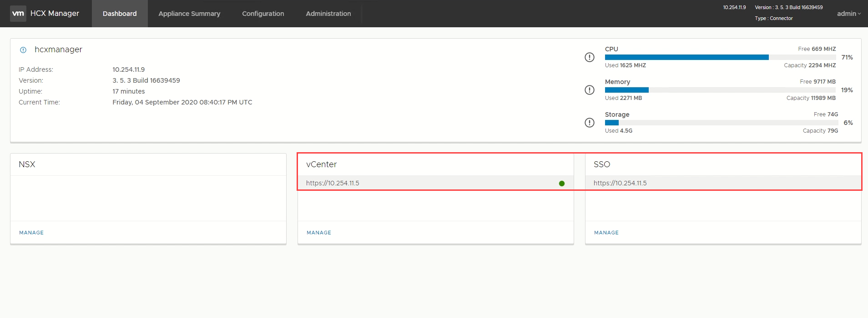
Task: Click the Uptime value 17 minutes
Action: (129, 91)
